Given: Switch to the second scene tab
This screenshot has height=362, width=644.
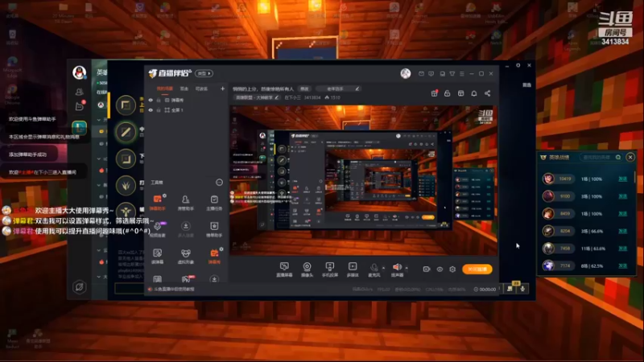Looking at the screenshot, I should click(x=184, y=88).
